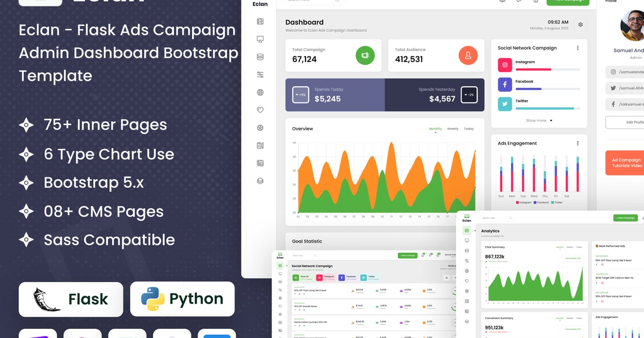Click the Instagram icon in Social Network Campaign
Screen dimensions: 644x338
(x=504, y=65)
